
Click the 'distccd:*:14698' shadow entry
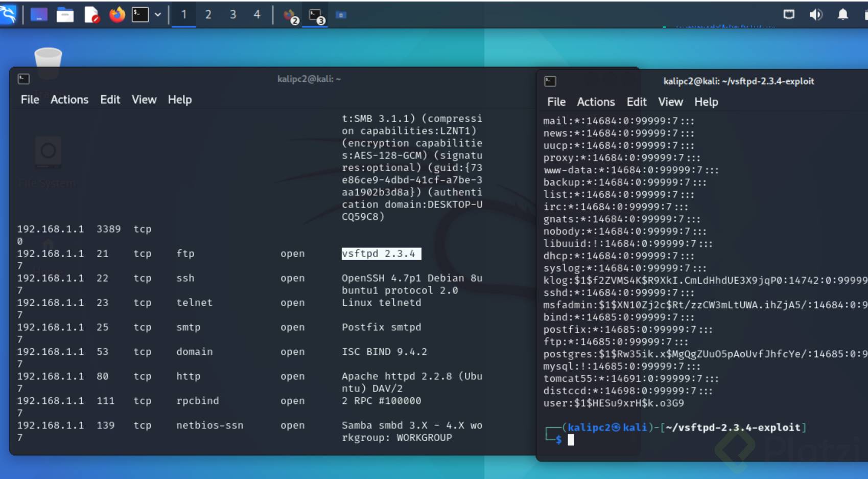click(x=628, y=391)
